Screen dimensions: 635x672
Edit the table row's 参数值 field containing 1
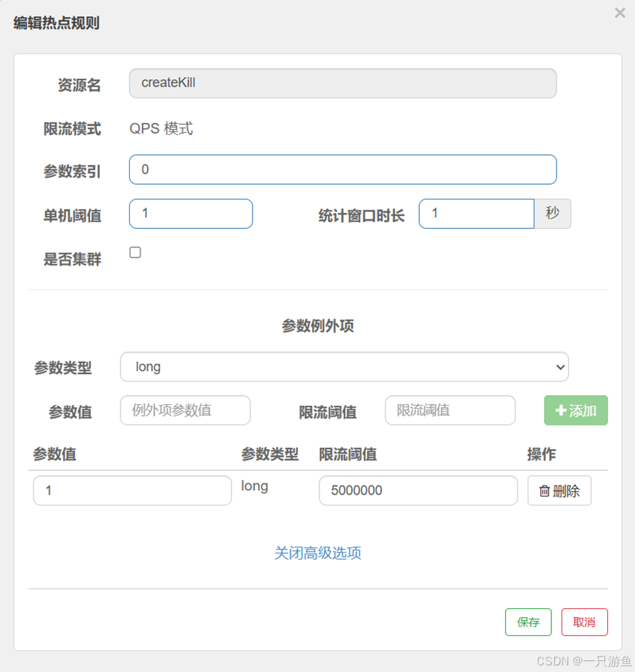(132, 490)
